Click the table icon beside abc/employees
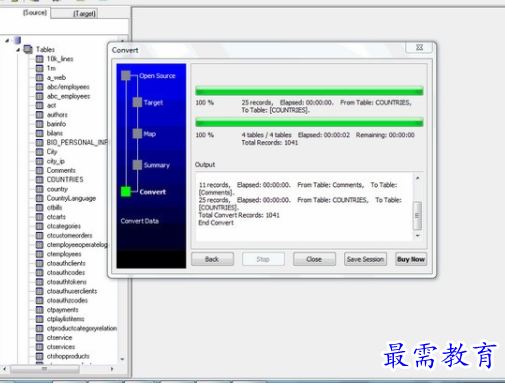505x387 pixels. click(x=40, y=87)
